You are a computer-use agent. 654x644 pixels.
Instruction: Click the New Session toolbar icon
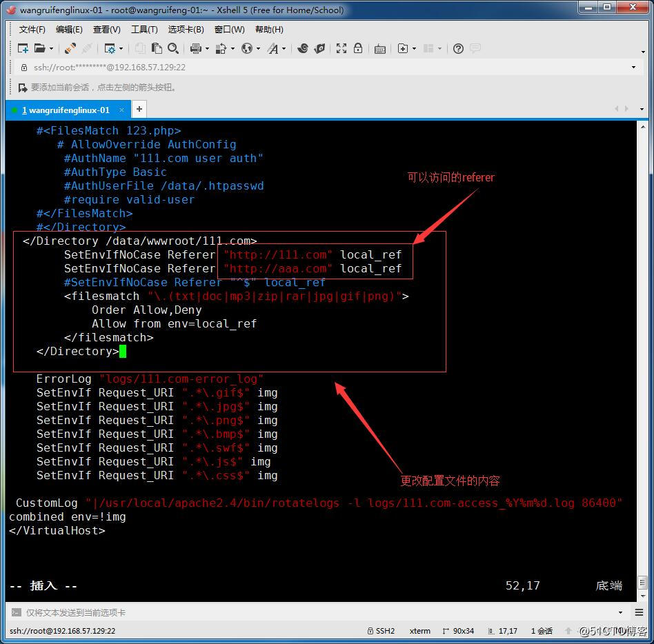coord(23,49)
